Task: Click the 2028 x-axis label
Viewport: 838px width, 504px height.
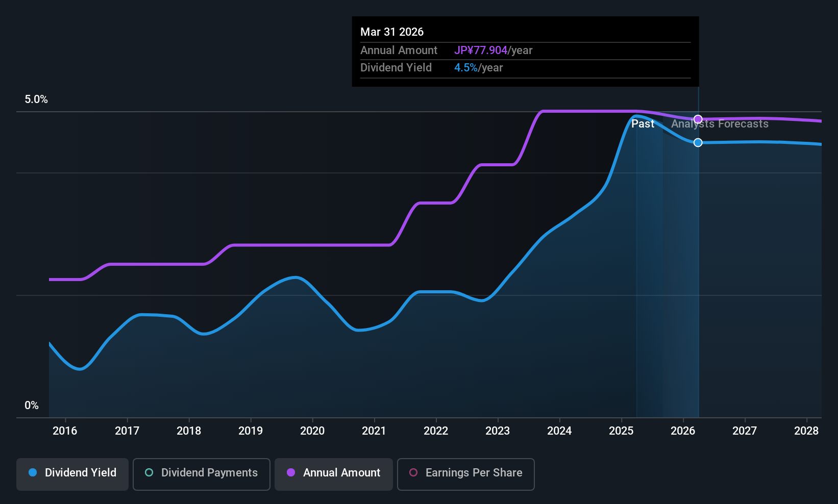Action: 806,431
